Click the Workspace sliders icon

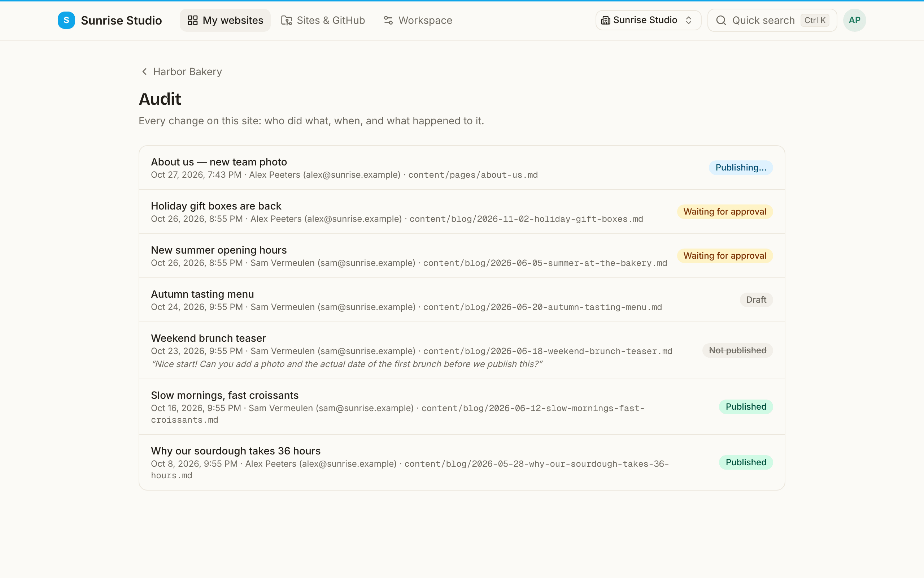388,20
